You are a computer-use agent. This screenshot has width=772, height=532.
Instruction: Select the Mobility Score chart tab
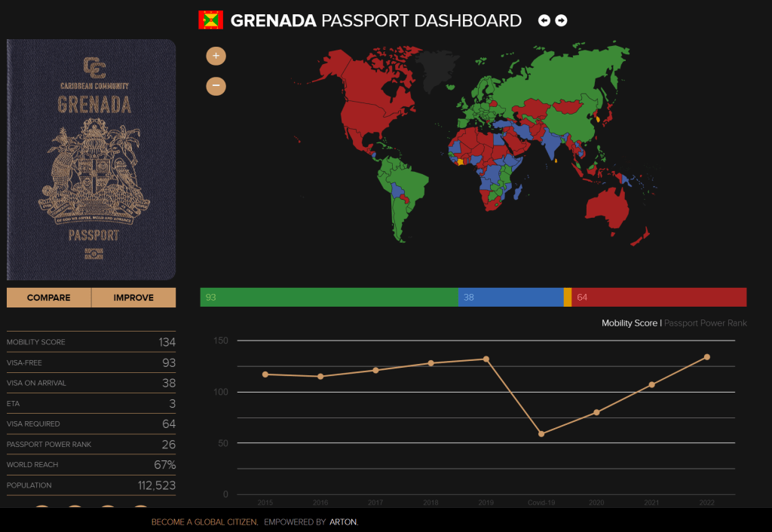(629, 323)
